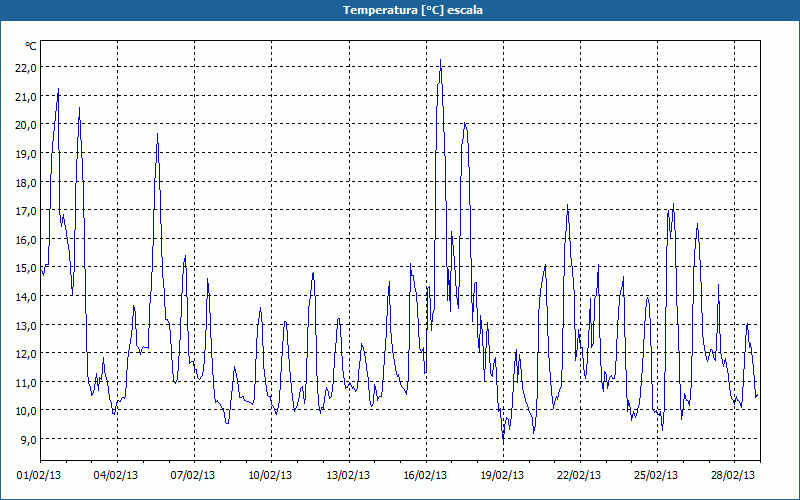Click the °C unit label
800x500 pixels.
point(31,46)
